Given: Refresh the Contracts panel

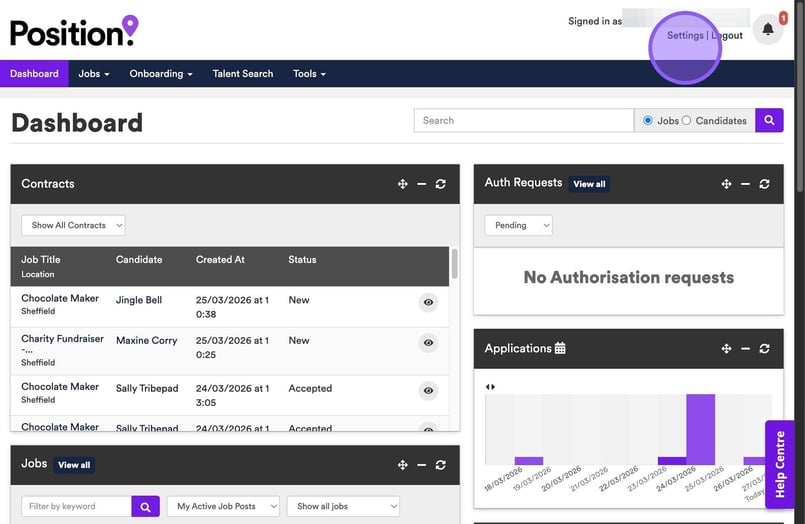Looking at the screenshot, I should [x=440, y=184].
